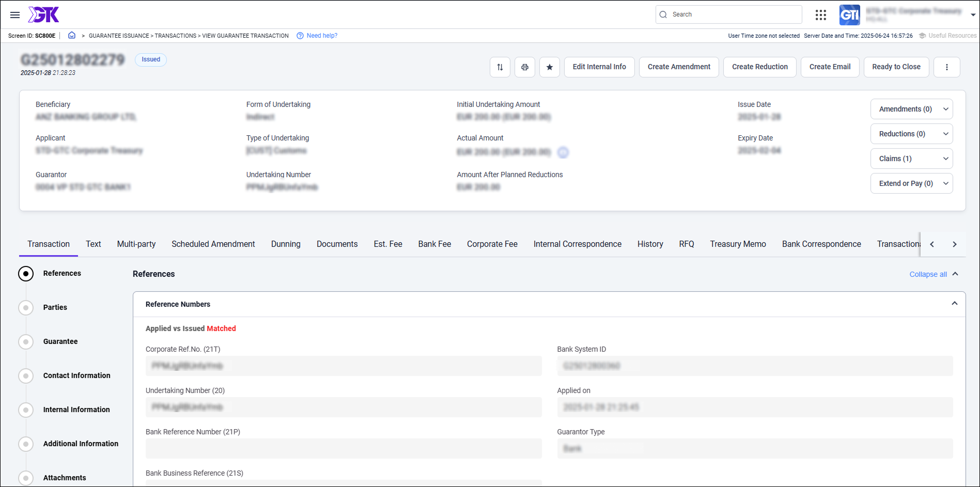980x487 pixels.
Task: Open the RFQ tab
Action: pos(687,244)
